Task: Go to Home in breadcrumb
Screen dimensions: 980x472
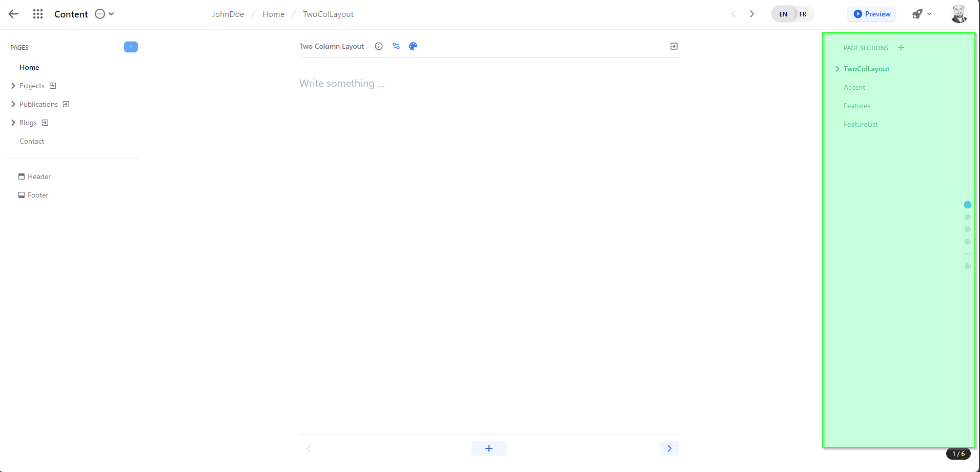Action: [273, 14]
